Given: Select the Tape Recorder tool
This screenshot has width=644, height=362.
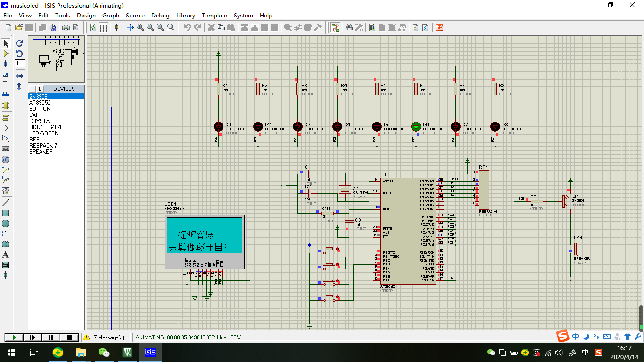Looking at the screenshot, I should click(6, 148).
